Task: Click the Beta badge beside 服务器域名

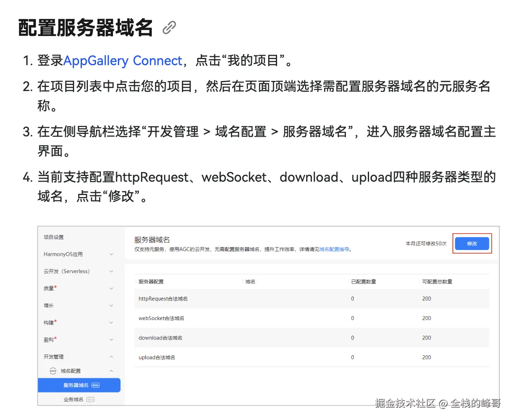Action: (x=96, y=385)
